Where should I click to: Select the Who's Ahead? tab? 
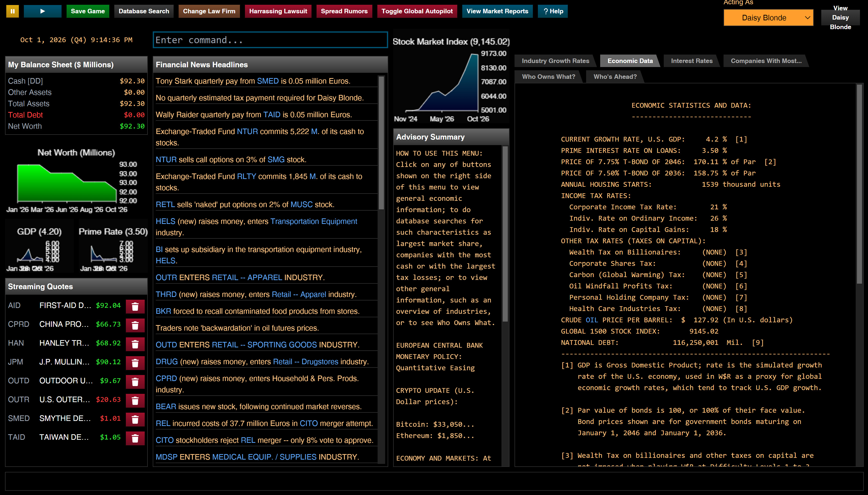(x=615, y=77)
